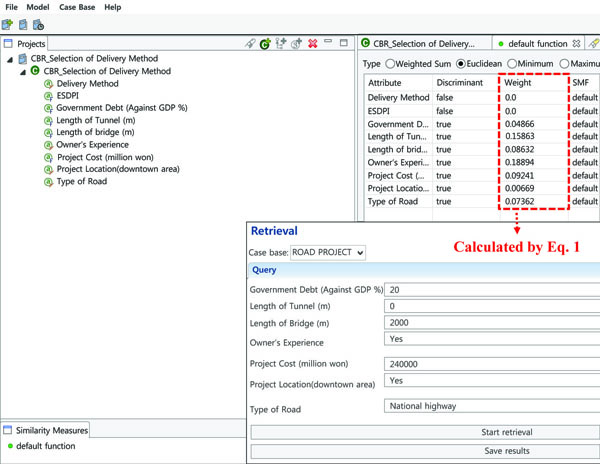Image resolution: width=600 pixels, height=464 pixels.
Task: Switch to the CBR_Selection of Delivery tab
Action: point(424,44)
